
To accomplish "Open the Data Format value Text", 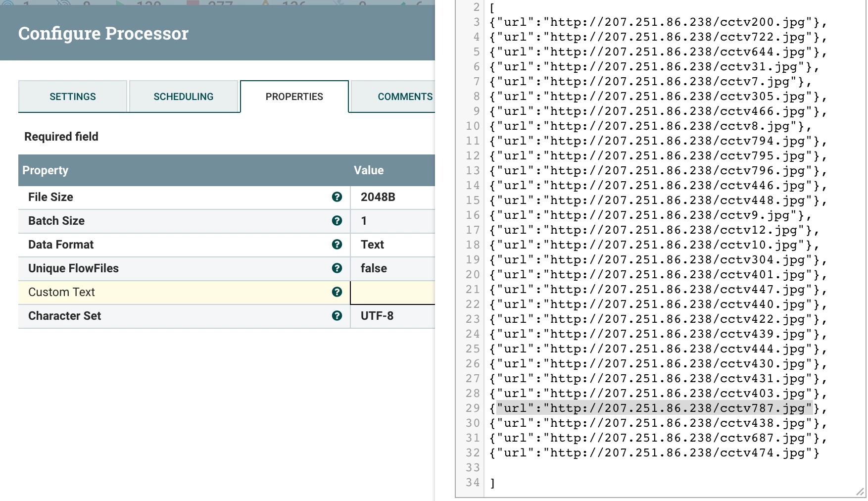I will 393,245.
